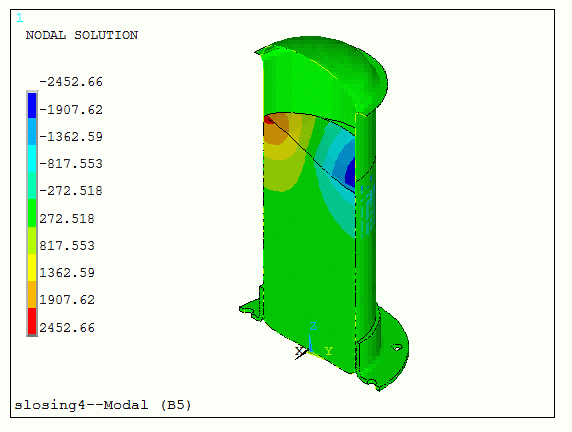Click the dark blue legend band
The image size is (572, 432).
pyautogui.click(x=32, y=105)
